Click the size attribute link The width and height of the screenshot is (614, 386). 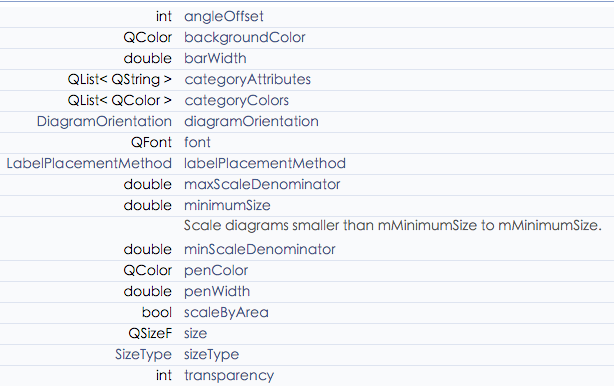[195, 334]
